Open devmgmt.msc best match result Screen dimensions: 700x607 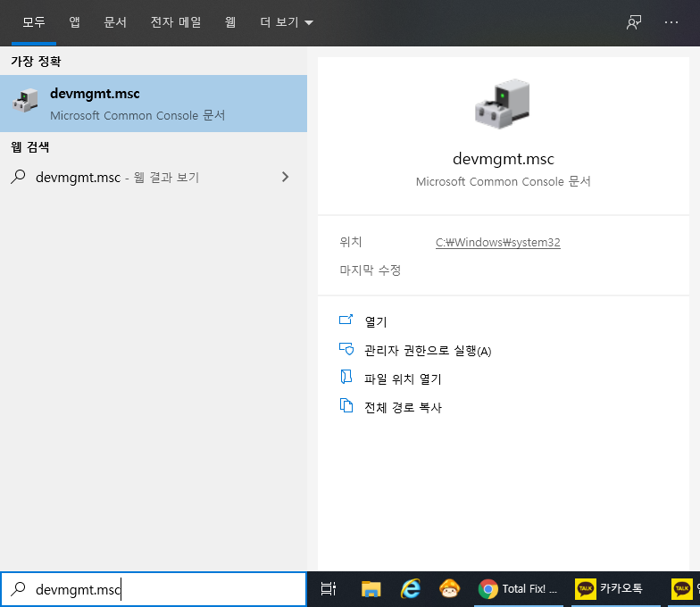[x=154, y=104]
